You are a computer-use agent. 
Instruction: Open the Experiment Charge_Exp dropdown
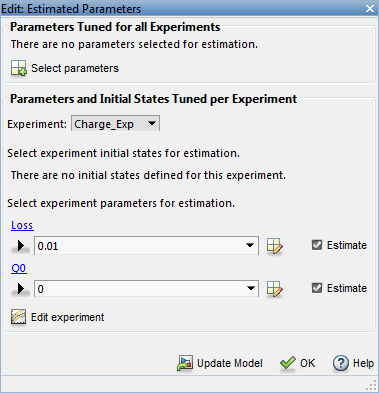[x=115, y=124]
